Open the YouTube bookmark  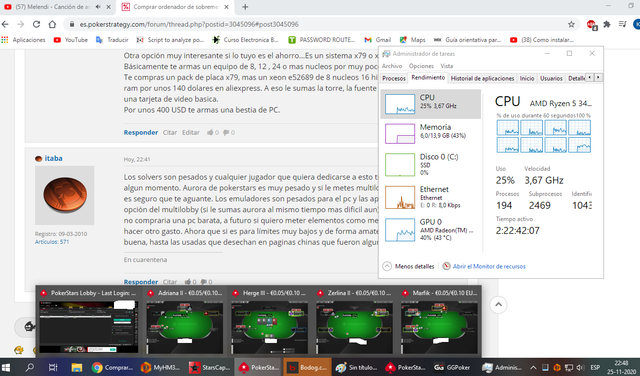(71, 40)
